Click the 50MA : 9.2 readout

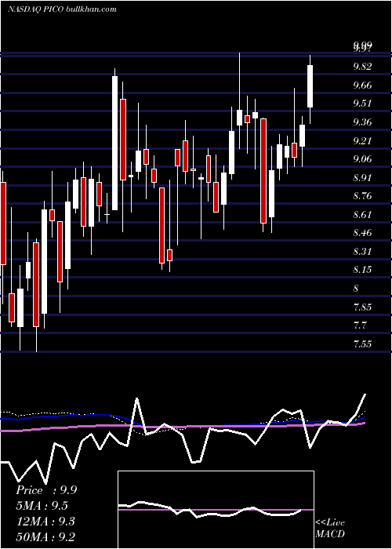point(45,536)
